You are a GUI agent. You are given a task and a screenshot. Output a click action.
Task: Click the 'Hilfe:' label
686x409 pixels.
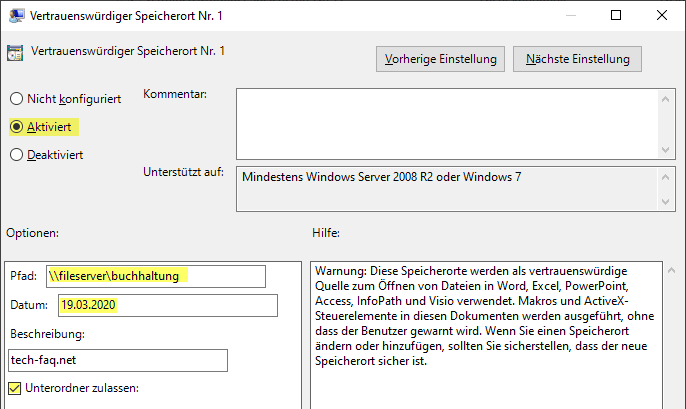[326, 233]
